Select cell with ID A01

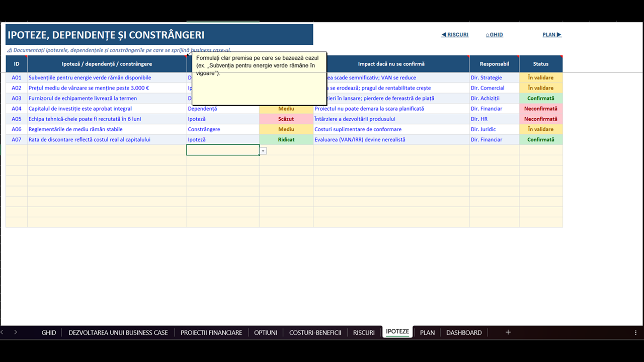tap(17, 78)
